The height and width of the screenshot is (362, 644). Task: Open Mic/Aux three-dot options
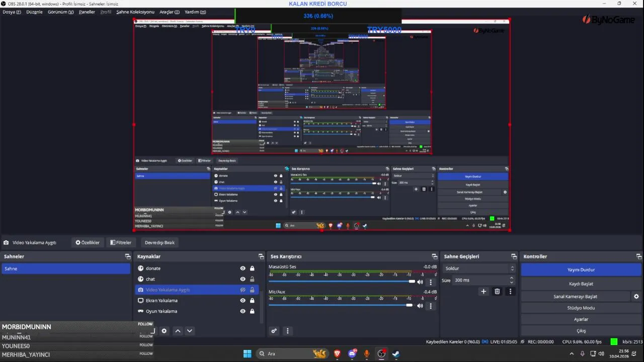click(x=431, y=306)
